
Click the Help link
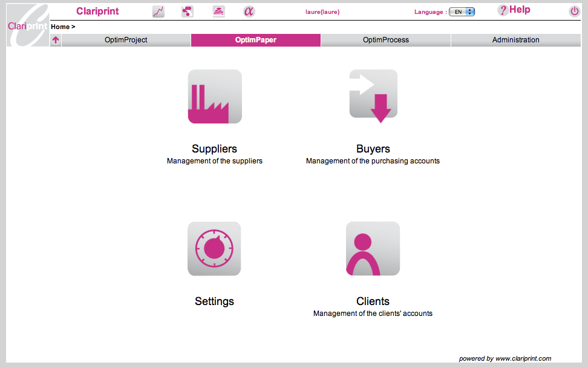(514, 10)
